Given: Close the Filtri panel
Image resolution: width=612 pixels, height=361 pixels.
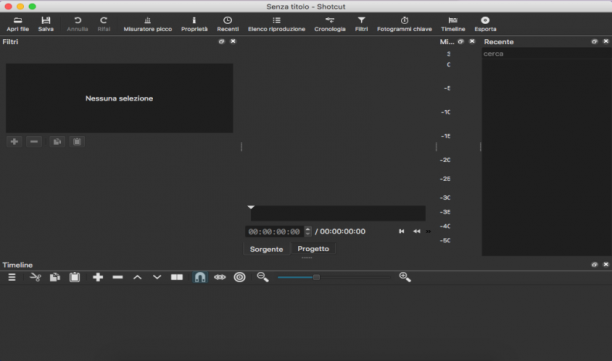Looking at the screenshot, I should [233, 41].
